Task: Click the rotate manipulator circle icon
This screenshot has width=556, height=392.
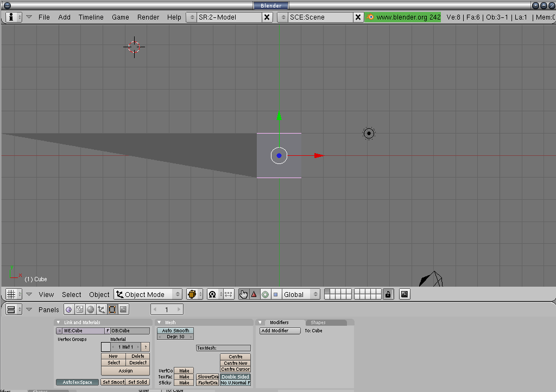Action: [265, 294]
